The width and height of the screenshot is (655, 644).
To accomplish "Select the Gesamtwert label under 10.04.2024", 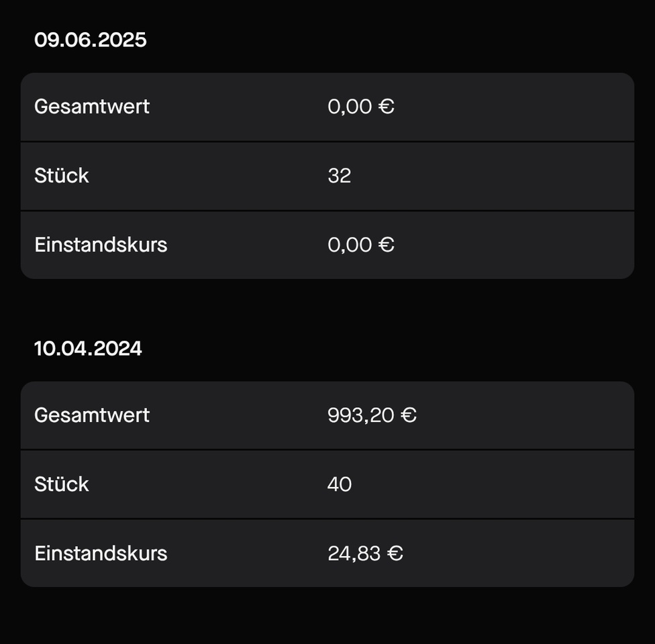I will coord(92,415).
